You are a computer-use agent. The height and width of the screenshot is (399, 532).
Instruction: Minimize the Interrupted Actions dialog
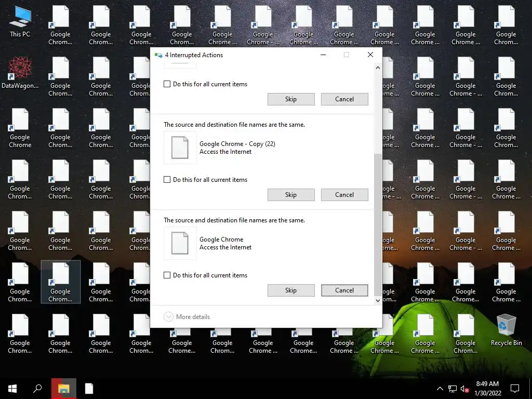[323, 55]
